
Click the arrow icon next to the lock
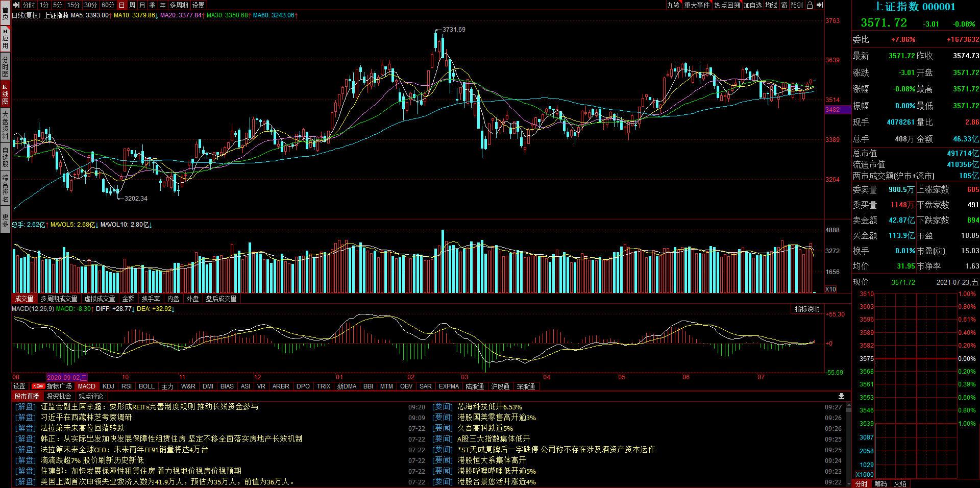tap(819, 5)
